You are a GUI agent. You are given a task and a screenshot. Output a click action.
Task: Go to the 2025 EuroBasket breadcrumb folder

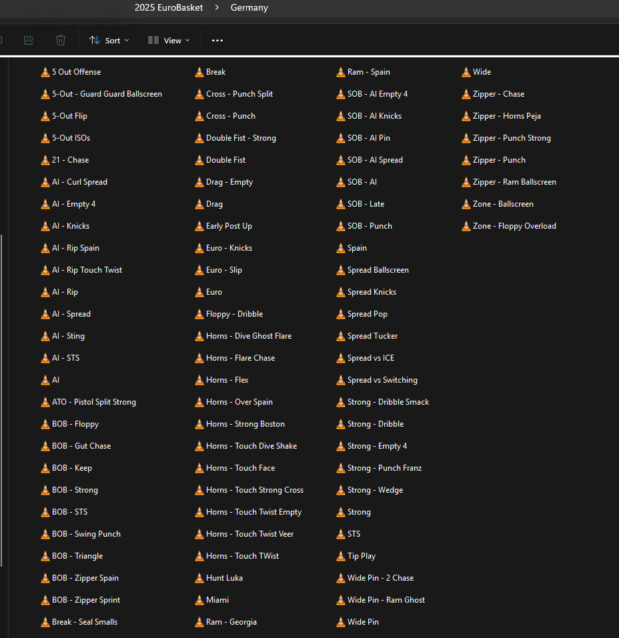(168, 8)
